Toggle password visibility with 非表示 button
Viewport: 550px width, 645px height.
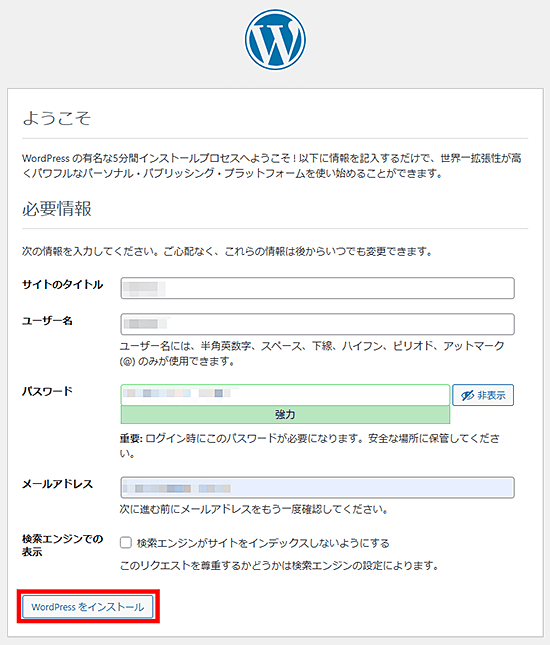coord(483,395)
